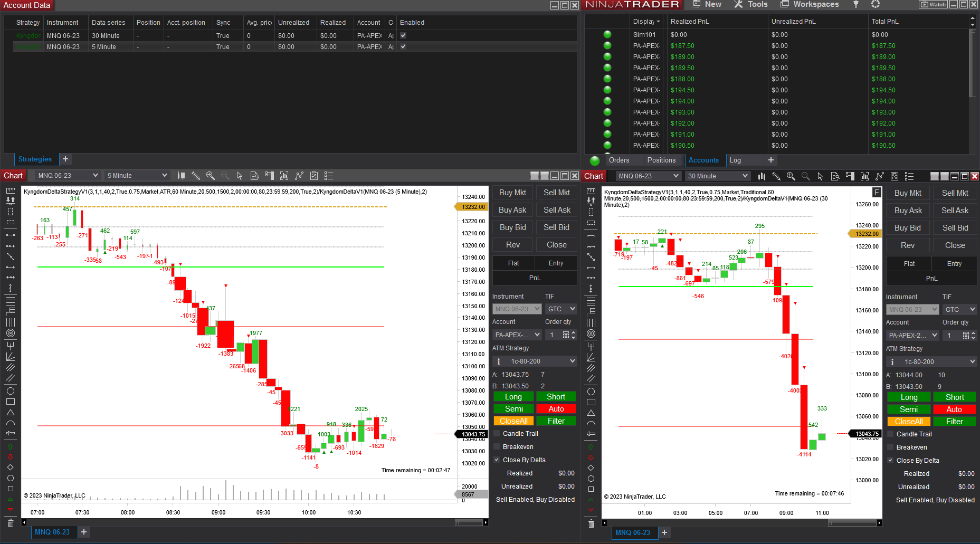Viewport: 980px width, 544px height.
Task: Open drawing tools pencil in 30 Minute chart toolbar
Action: click(776, 176)
